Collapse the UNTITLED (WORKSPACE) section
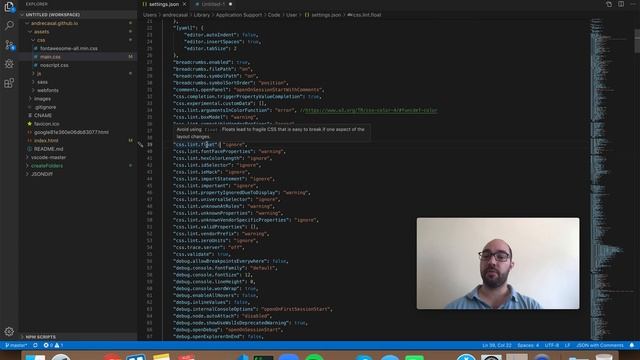The image size is (640, 360). [78, 15]
